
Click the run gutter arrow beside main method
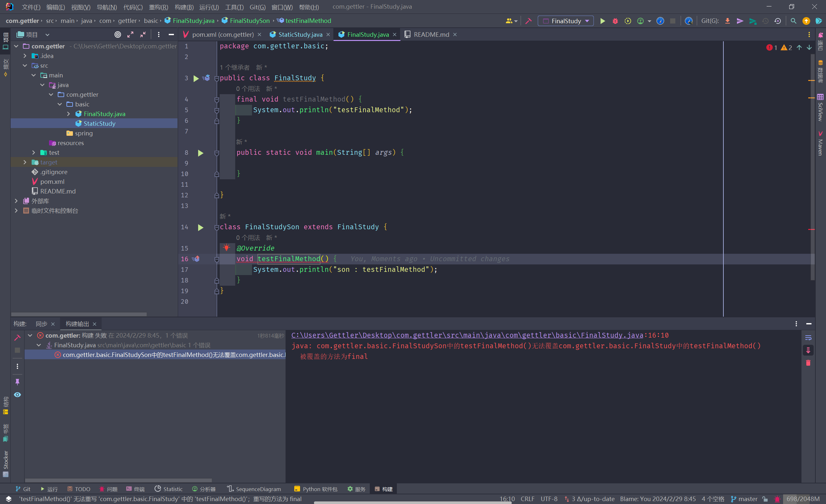(200, 153)
